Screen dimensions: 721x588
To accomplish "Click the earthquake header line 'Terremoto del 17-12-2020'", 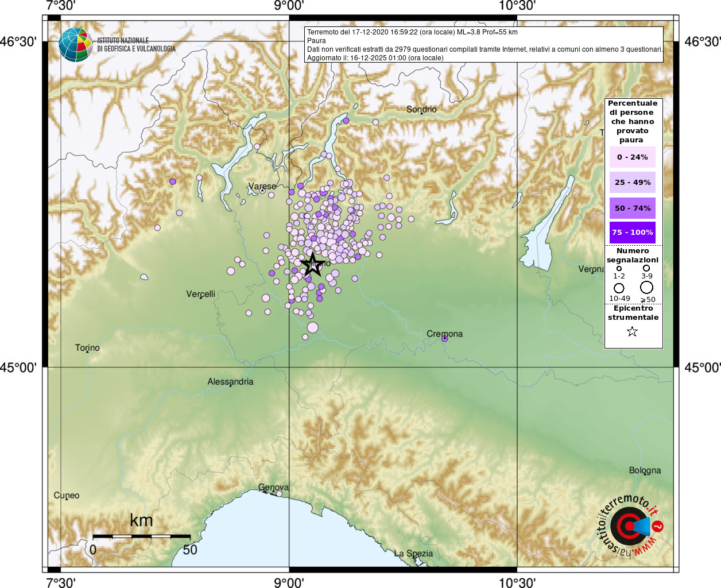I will pyautogui.click(x=412, y=32).
